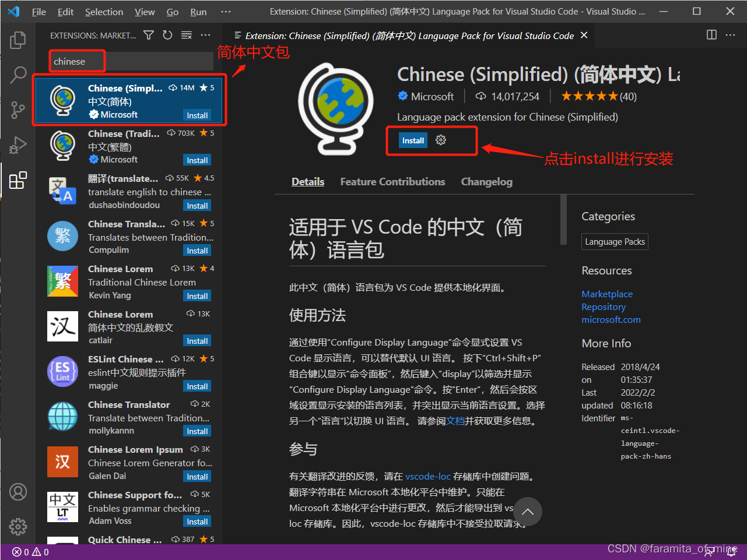747x560 pixels.
Task: Click the extensions search field containing 'chinese'
Action: pyautogui.click(x=131, y=61)
